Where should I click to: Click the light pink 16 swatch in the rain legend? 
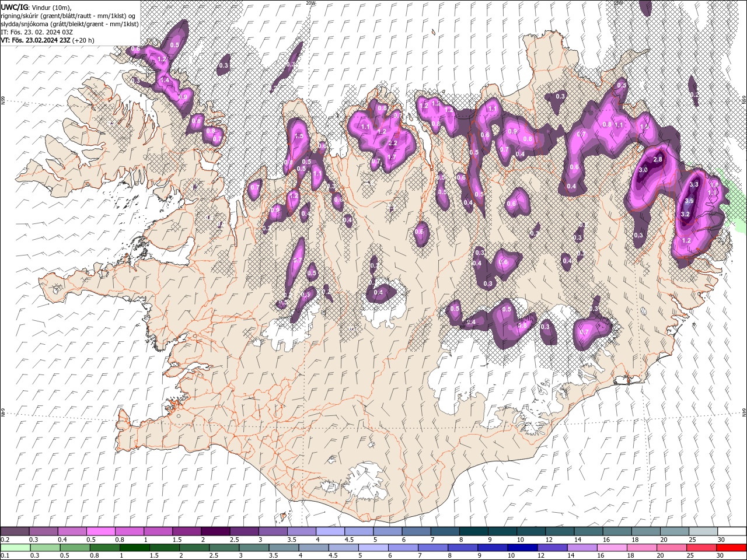tap(612, 548)
